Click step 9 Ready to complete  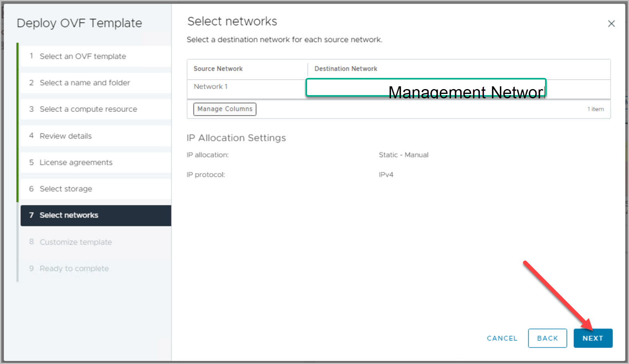coord(74,269)
